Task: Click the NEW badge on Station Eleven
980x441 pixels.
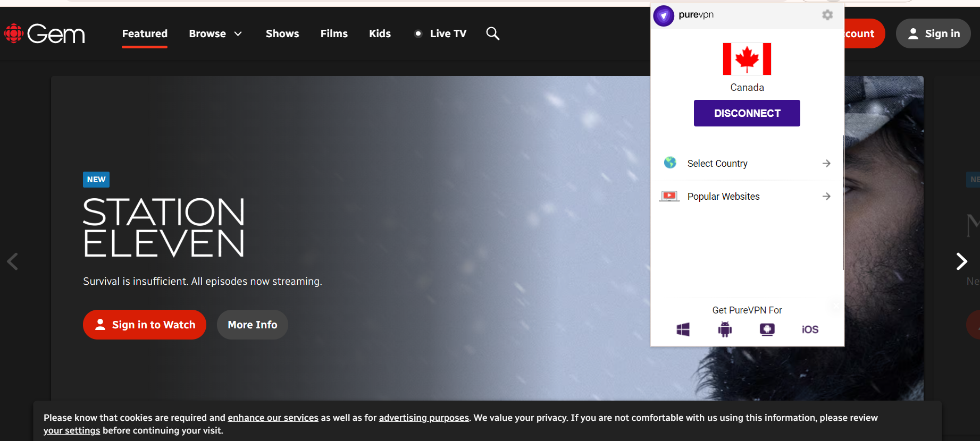Action: coord(96,180)
